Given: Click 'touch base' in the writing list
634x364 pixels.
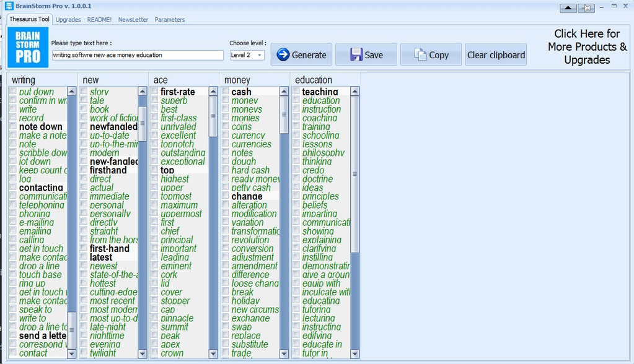Looking at the screenshot, I should point(40,274).
